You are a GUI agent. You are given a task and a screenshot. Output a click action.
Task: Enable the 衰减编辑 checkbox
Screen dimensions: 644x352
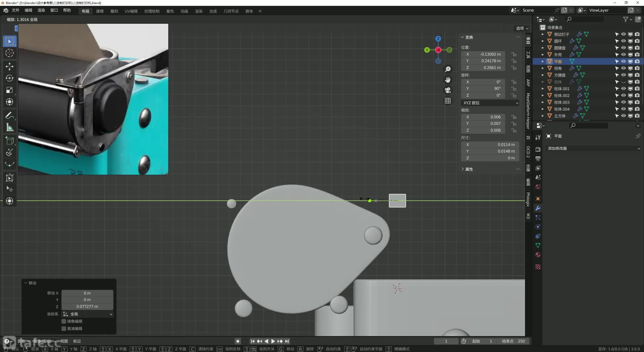click(64, 329)
